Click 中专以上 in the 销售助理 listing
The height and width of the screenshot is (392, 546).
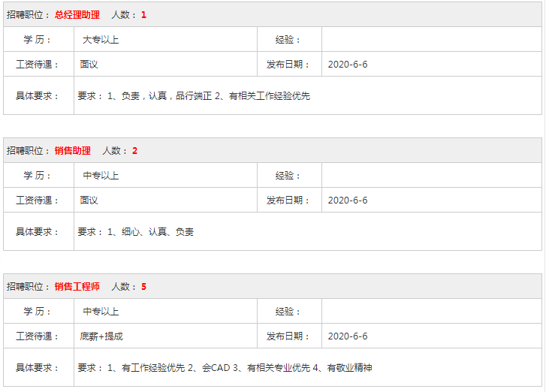(101, 176)
